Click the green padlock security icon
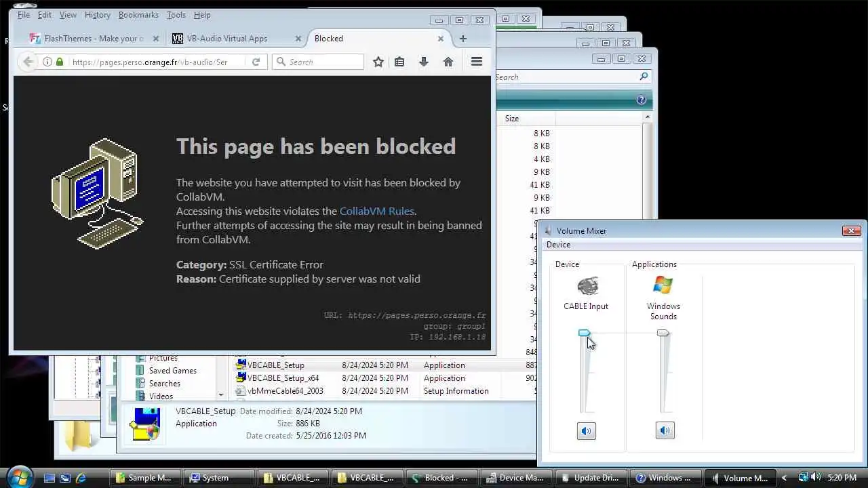The height and width of the screenshot is (488, 868). [60, 62]
